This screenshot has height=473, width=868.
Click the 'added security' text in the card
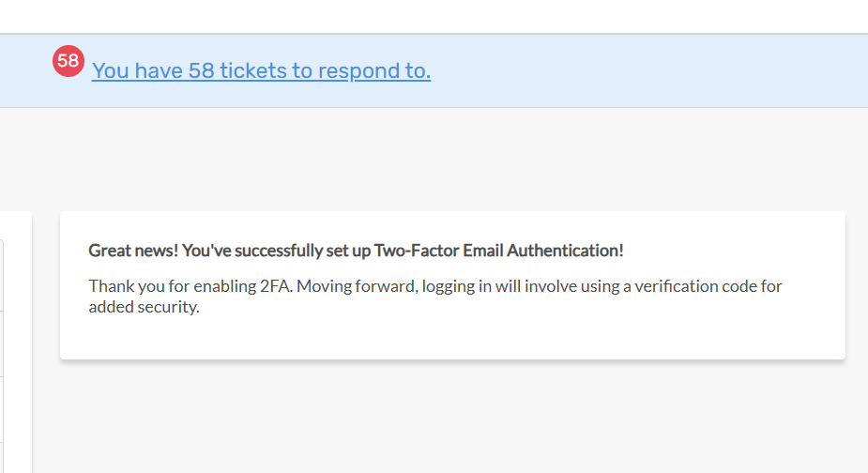click(x=144, y=307)
